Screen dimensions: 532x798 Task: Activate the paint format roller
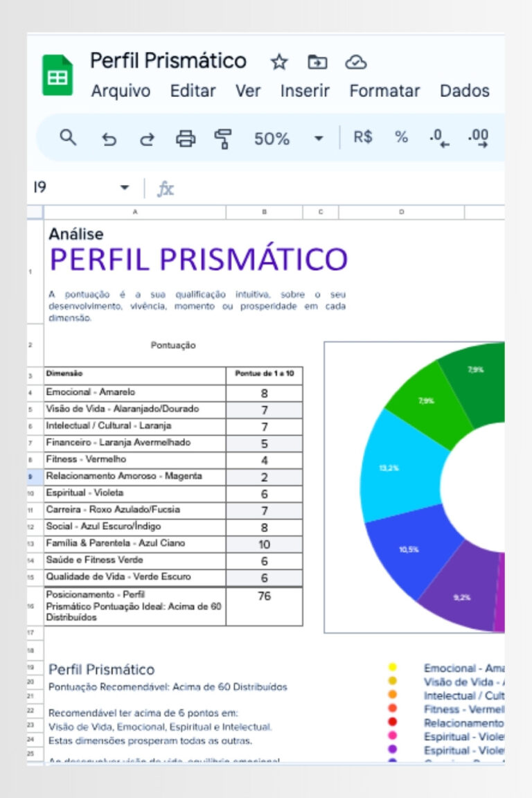[222, 139]
